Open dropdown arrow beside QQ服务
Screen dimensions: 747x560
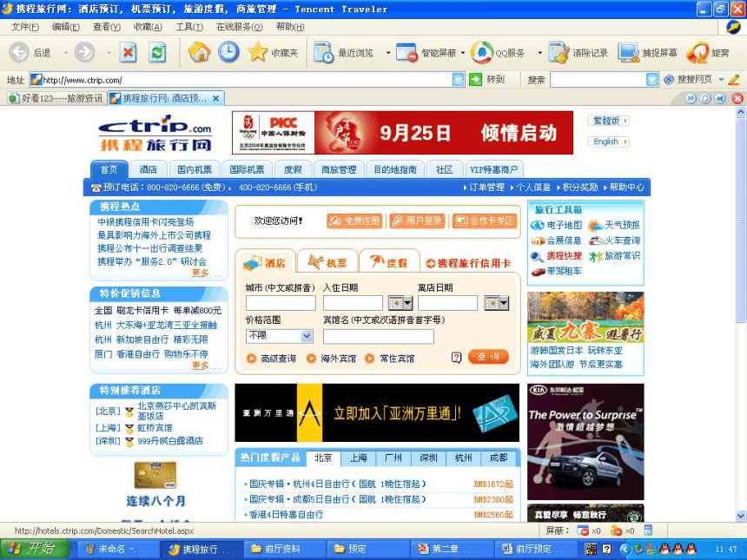click(539, 53)
